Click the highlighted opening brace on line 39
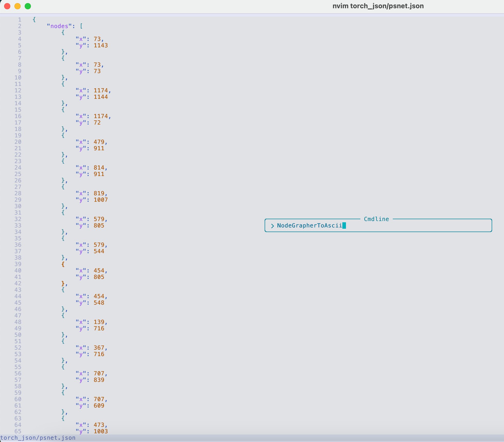Screen dimensions: 504x442 (x=63, y=264)
